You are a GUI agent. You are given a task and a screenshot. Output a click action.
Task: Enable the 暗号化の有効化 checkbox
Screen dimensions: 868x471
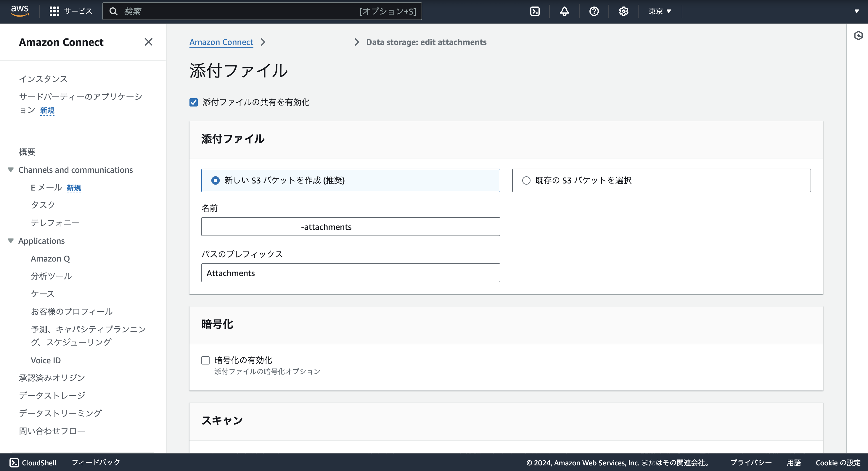pyautogui.click(x=205, y=360)
